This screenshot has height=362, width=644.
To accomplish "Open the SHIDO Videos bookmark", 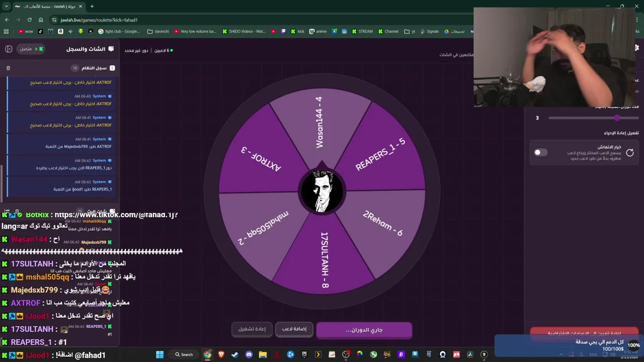I will tap(243, 31).
